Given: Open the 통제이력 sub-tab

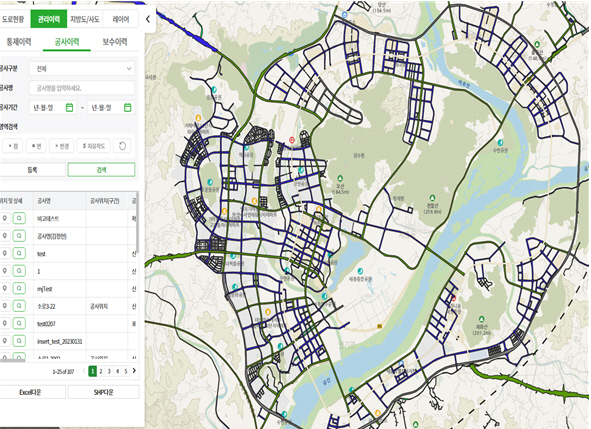Looking at the screenshot, I should pos(19,42).
